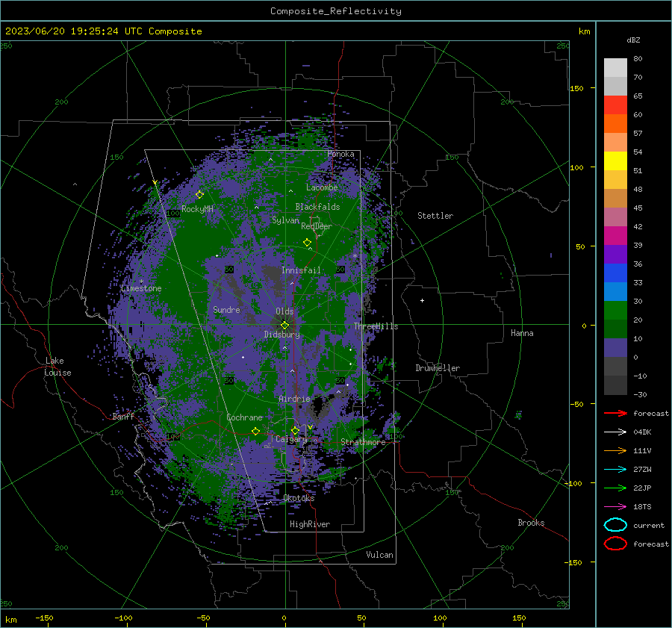Click the 65 dBZ red color swatch
The image size is (672, 628).
coord(615,105)
